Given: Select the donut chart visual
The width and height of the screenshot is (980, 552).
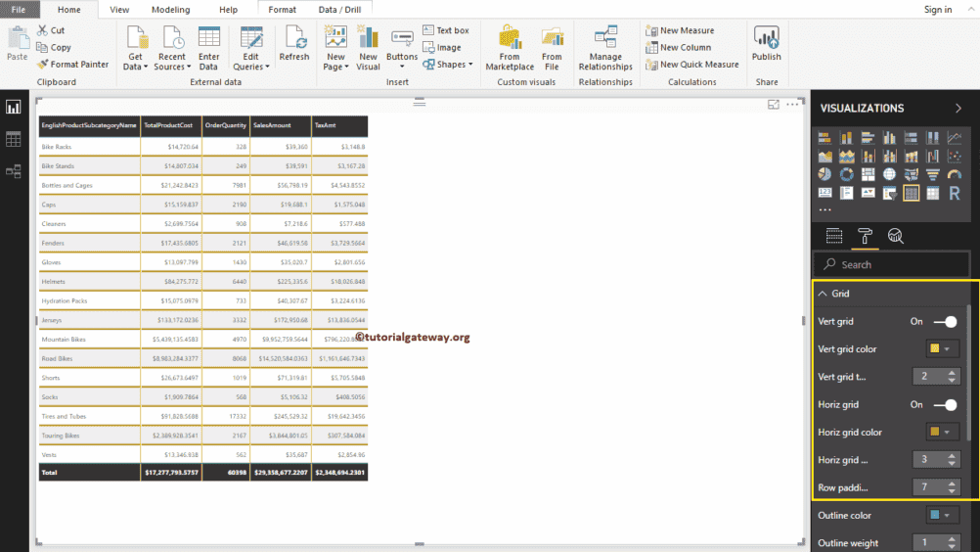Looking at the screenshot, I should pyautogui.click(x=846, y=174).
